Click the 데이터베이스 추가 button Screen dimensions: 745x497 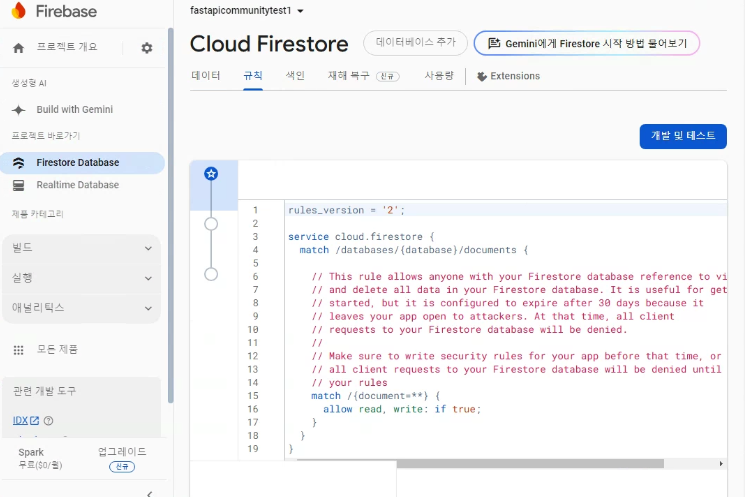(415, 43)
